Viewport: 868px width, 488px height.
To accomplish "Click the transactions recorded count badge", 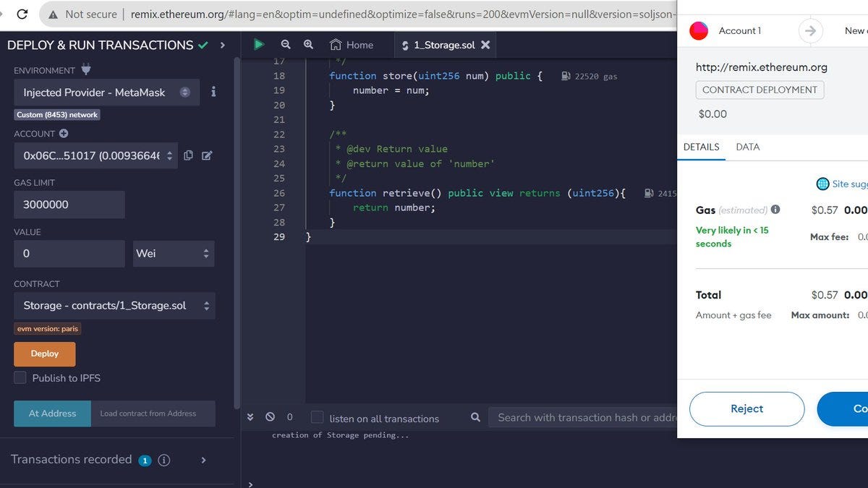I will tap(145, 461).
